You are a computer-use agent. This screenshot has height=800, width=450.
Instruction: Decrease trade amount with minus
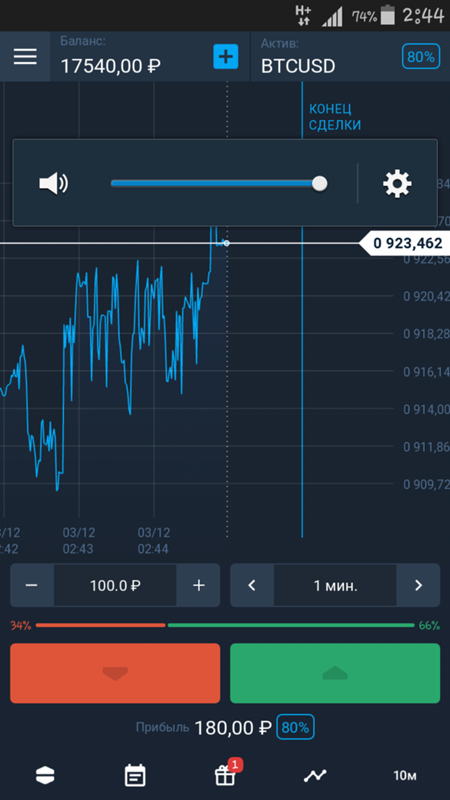click(32, 585)
